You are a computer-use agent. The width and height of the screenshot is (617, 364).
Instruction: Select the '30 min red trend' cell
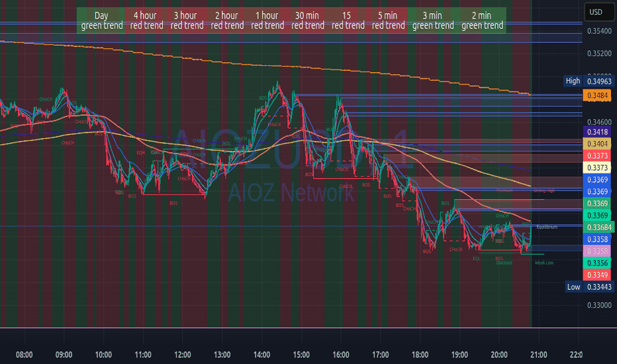tap(308, 21)
